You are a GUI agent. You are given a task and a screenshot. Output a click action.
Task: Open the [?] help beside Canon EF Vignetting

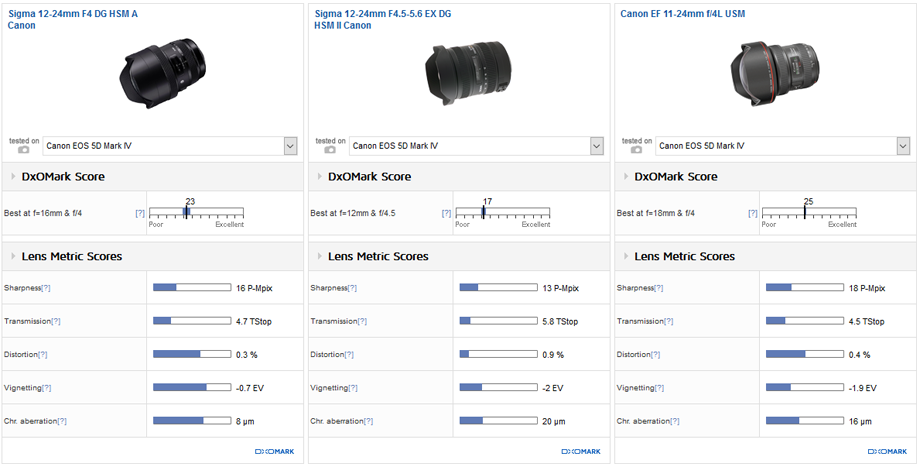coord(658,388)
